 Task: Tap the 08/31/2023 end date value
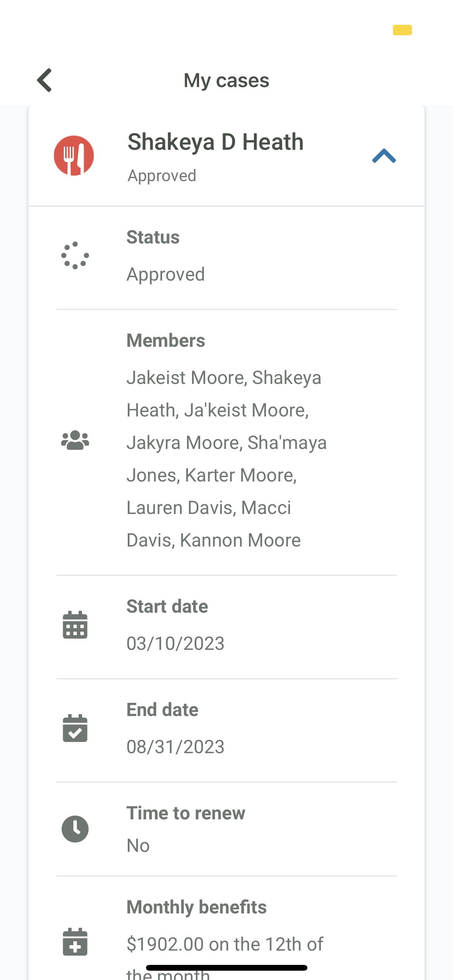point(175,747)
